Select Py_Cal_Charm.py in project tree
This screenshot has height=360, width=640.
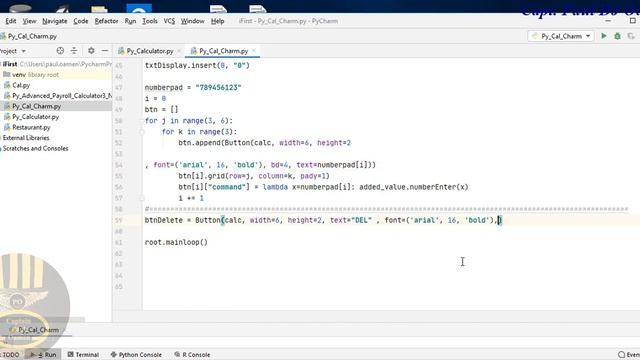[56, 106]
